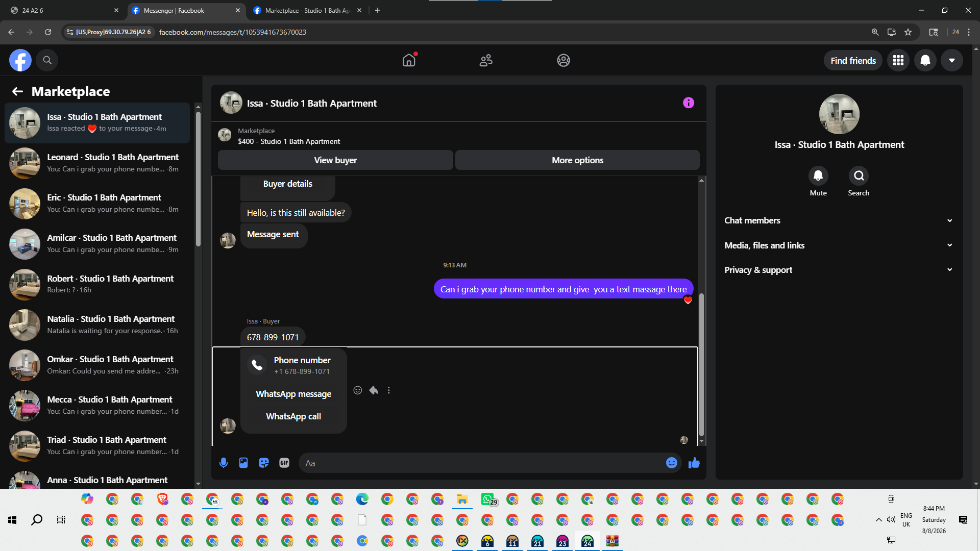This screenshot has width=980, height=551.
Task: Click the red heart reaction on the sent message
Action: point(688,300)
